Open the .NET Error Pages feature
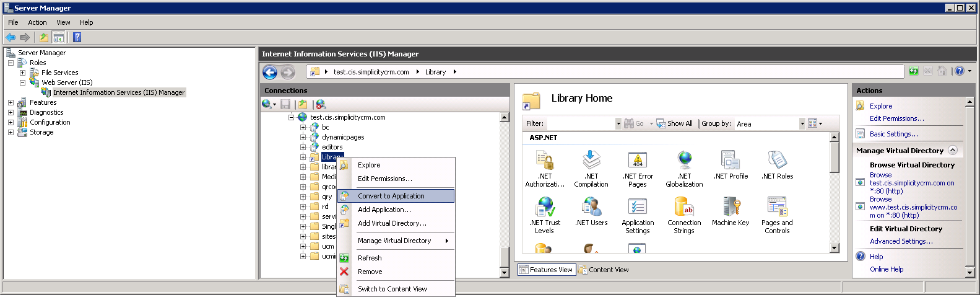Image resolution: width=980 pixels, height=297 pixels. tap(638, 169)
